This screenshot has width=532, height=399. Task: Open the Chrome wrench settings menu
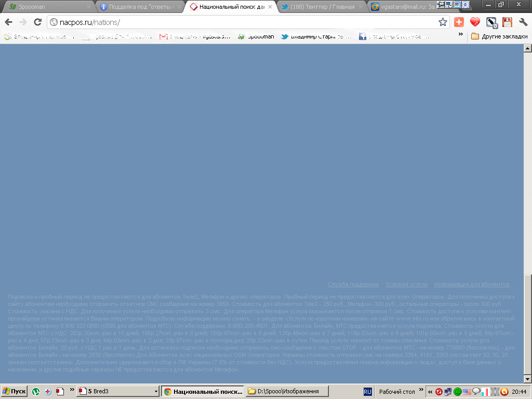523,22
